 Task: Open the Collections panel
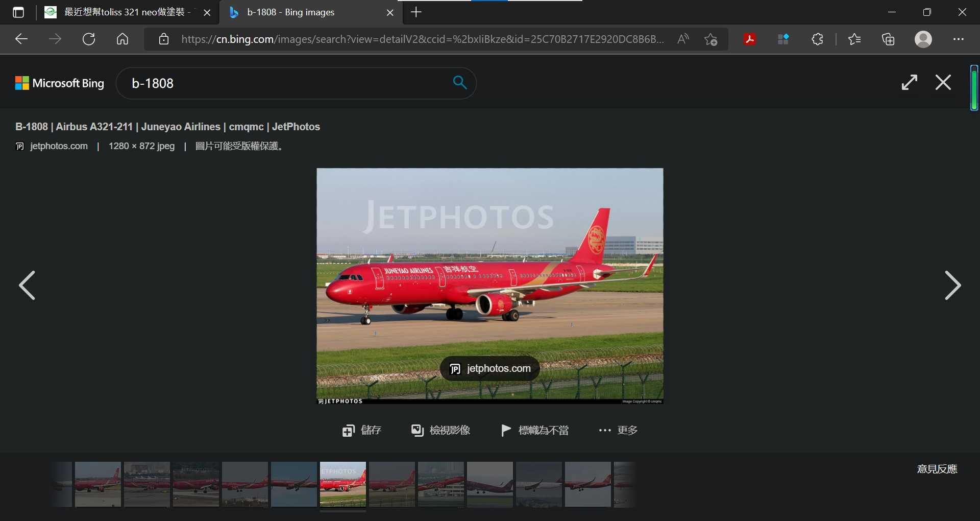(888, 39)
